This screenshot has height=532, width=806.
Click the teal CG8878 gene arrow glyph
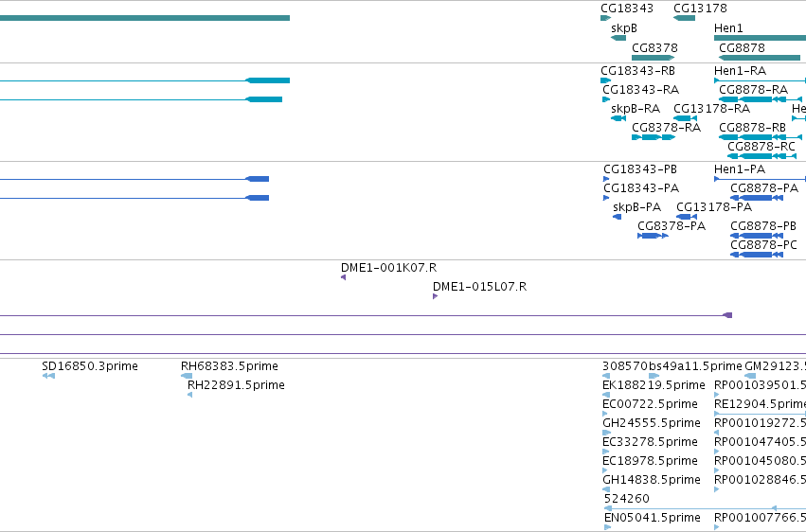coord(760,58)
